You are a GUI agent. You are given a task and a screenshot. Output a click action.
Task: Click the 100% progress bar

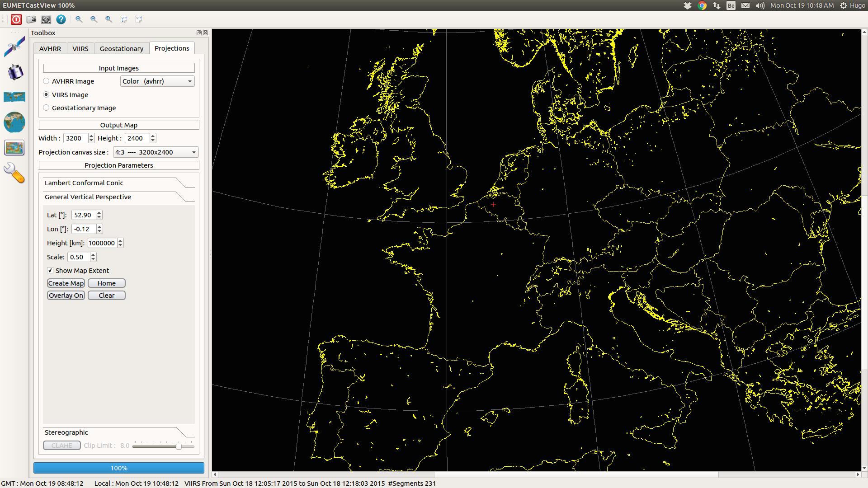coord(119,468)
